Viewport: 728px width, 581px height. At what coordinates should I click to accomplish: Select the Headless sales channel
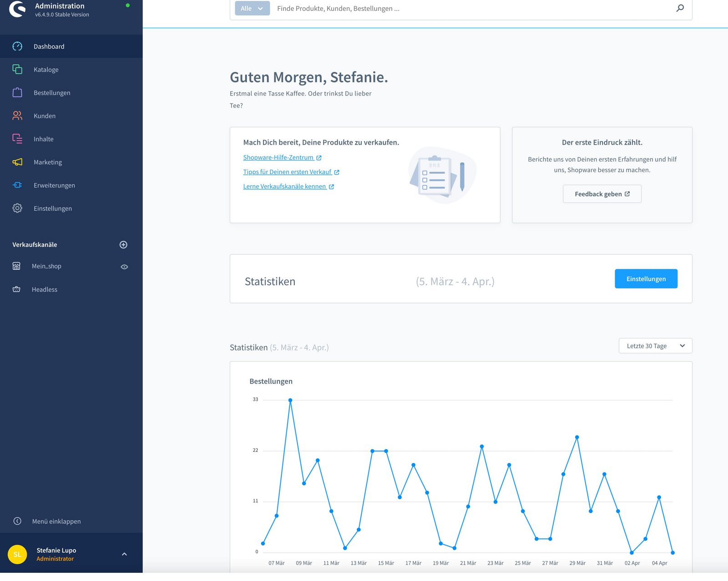[45, 289]
